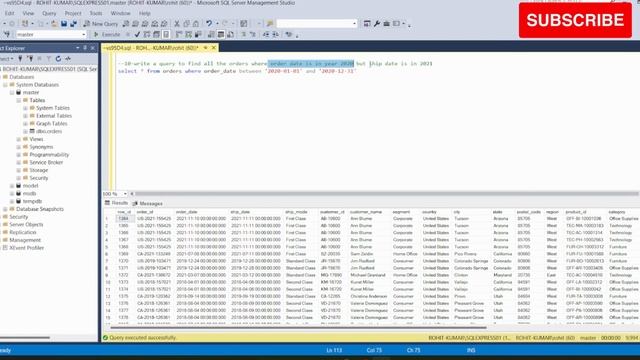Toggle Include Client Statistics
Screen dimensions: 640x360
coord(198,35)
